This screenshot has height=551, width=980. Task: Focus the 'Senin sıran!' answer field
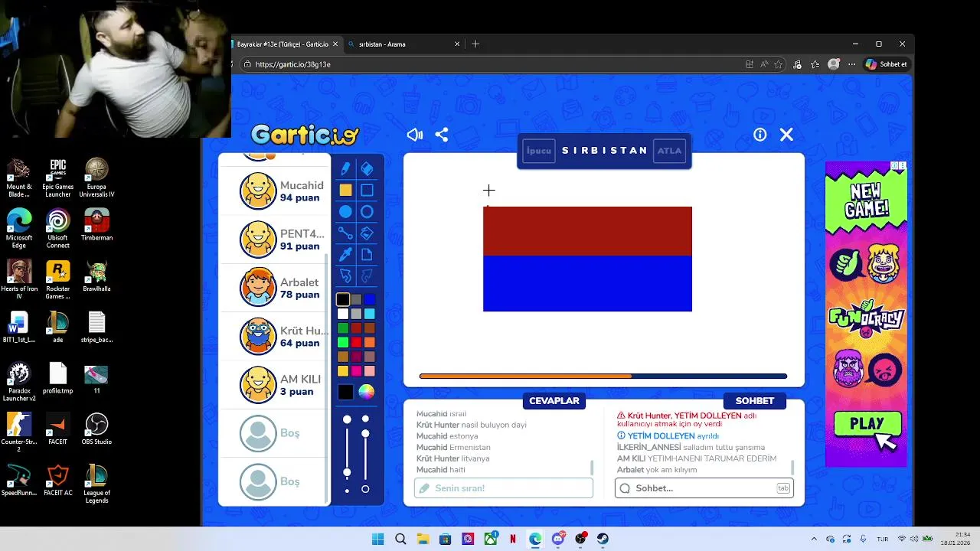click(x=504, y=488)
